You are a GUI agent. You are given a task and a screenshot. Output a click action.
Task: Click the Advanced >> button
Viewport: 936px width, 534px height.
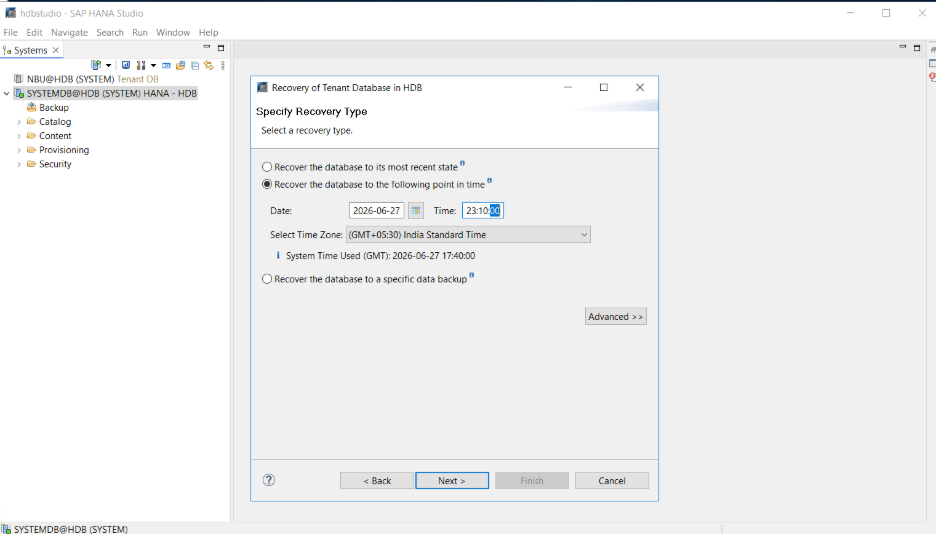[x=615, y=316]
